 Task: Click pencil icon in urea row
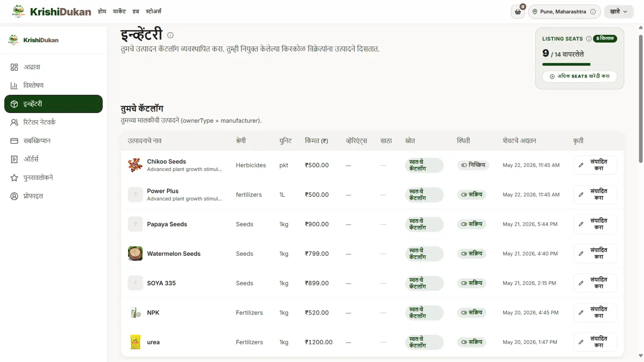click(x=581, y=342)
